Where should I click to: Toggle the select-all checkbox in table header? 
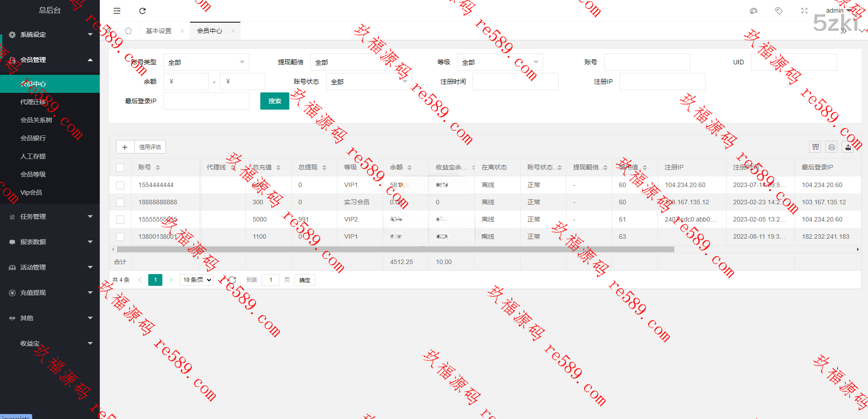[x=120, y=168]
